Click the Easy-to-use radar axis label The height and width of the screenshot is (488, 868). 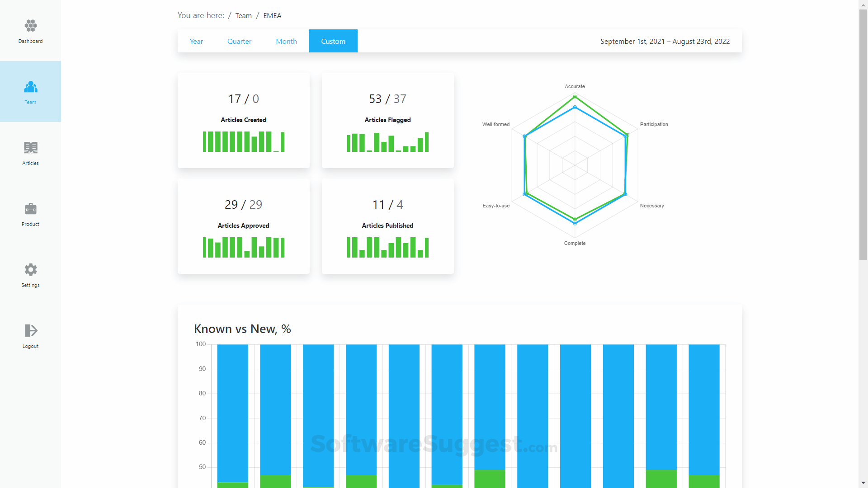point(496,206)
